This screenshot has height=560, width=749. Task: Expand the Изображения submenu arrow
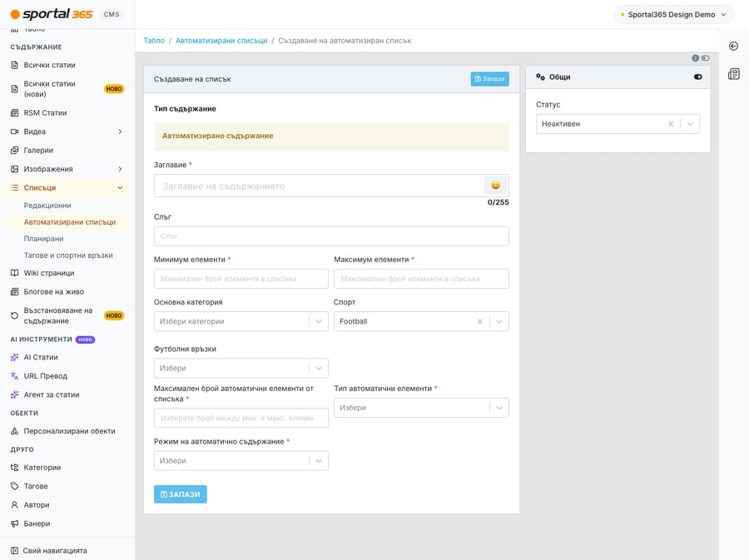pos(120,169)
